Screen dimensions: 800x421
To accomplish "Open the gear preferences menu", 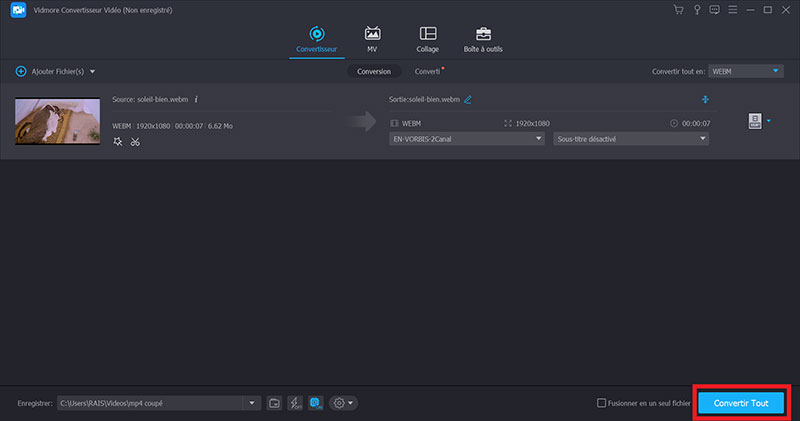I will [343, 403].
